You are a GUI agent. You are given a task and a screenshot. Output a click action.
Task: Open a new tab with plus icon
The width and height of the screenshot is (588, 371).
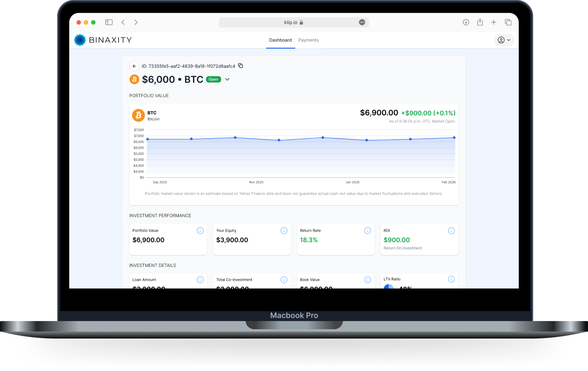coord(494,22)
